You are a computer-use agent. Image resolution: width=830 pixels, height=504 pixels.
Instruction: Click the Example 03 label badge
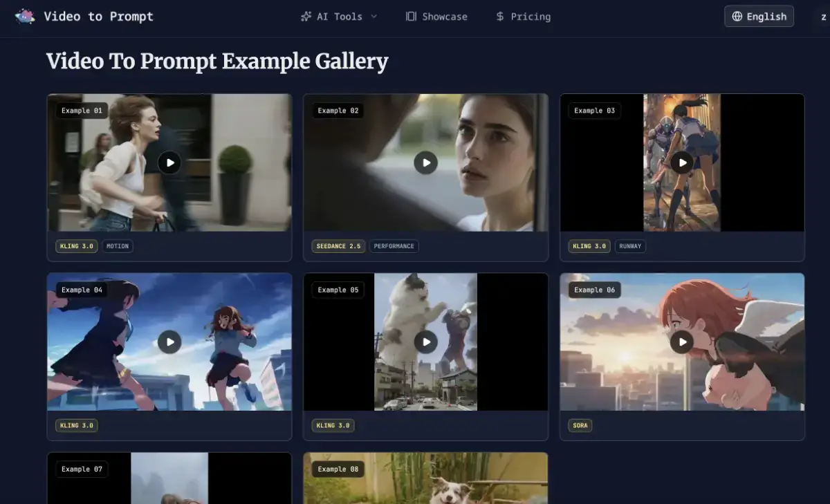[594, 111]
